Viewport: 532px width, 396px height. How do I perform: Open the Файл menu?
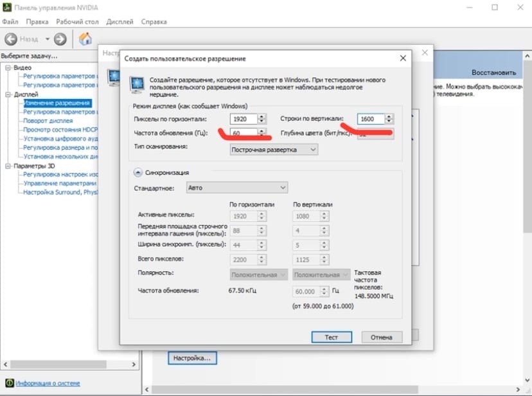pos(10,22)
